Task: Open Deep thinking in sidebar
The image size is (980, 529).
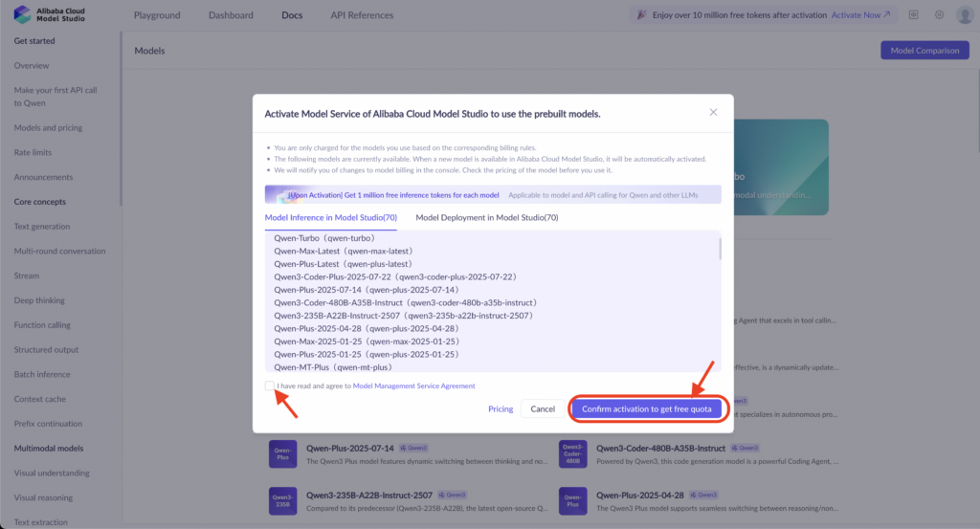Action: click(38, 300)
